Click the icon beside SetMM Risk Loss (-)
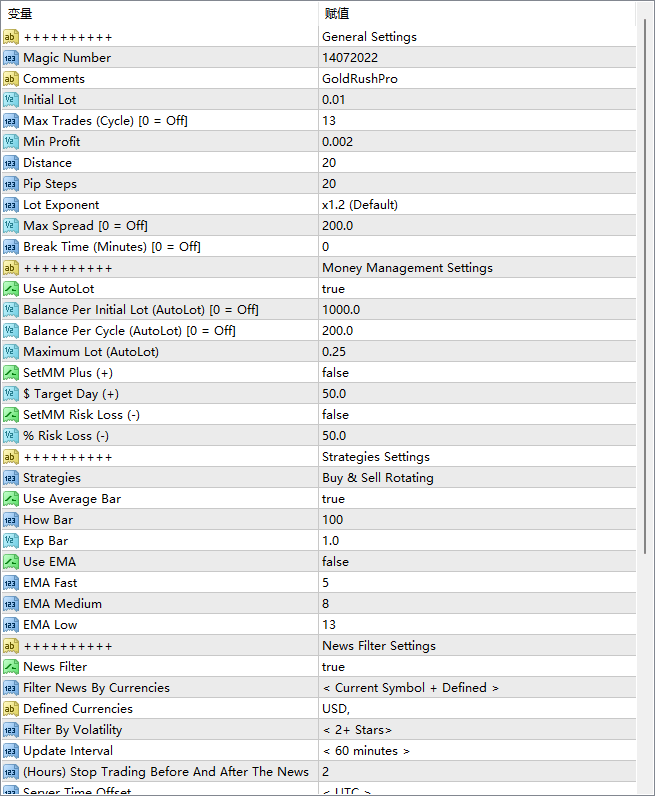Image resolution: width=655 pixels, height=796 pixels. point(11,415)
